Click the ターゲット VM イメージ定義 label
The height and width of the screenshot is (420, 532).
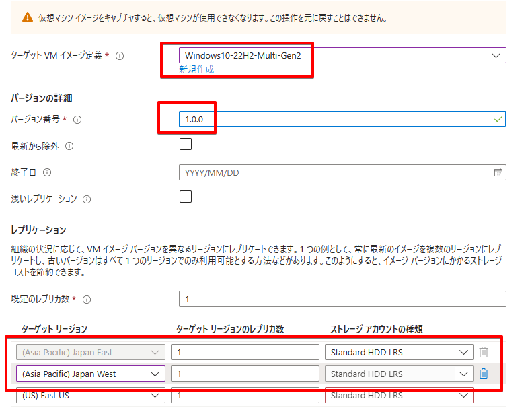pos(56,55)
